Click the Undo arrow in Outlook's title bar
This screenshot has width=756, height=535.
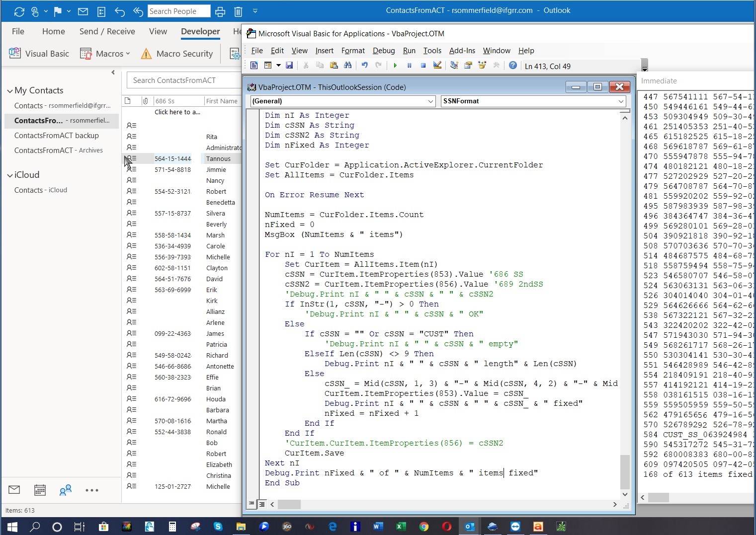(x=120, y=11)
